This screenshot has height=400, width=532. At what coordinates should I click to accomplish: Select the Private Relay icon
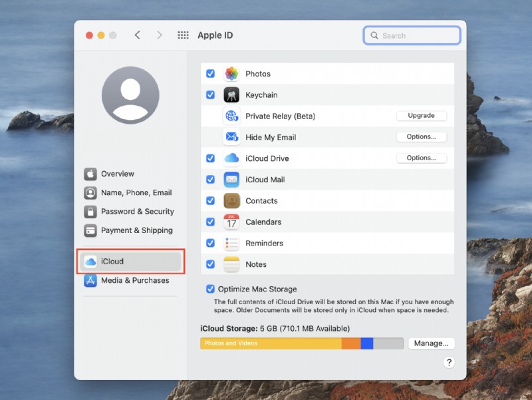[x=232, y=116]
